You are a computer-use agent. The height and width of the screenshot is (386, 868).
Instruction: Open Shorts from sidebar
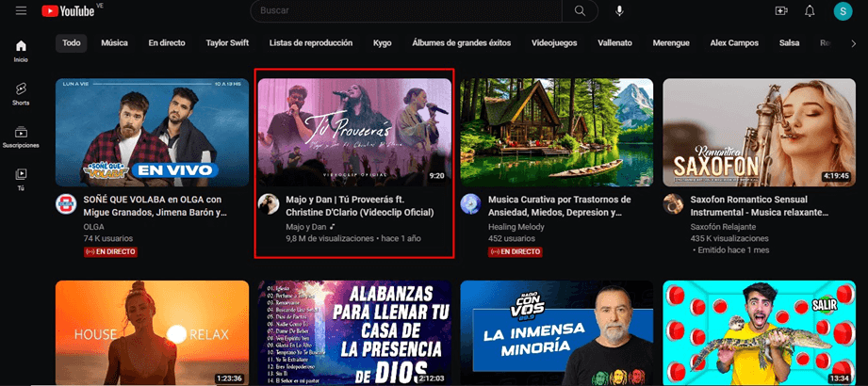click(21, 94)
